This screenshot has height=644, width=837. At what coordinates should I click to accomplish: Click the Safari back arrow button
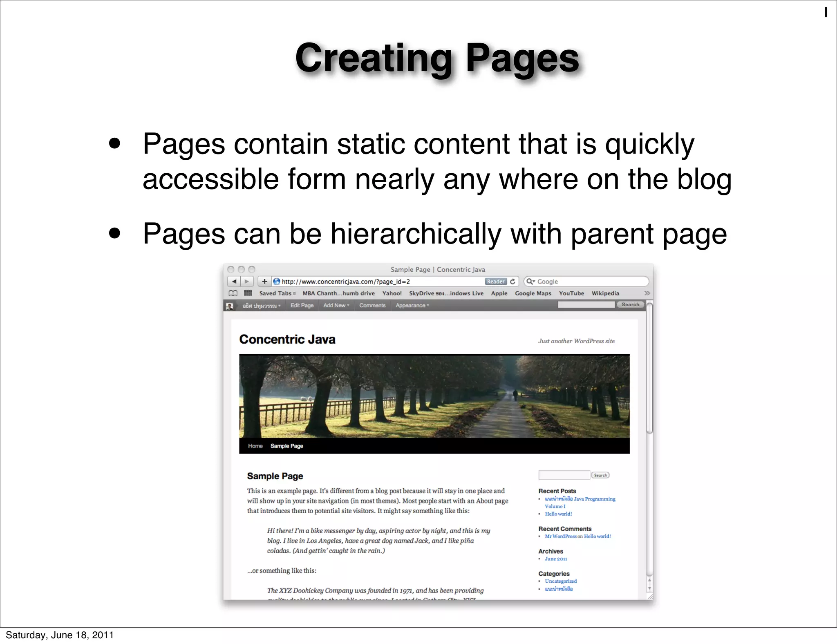pyautogui.click(x=234, y=282)
